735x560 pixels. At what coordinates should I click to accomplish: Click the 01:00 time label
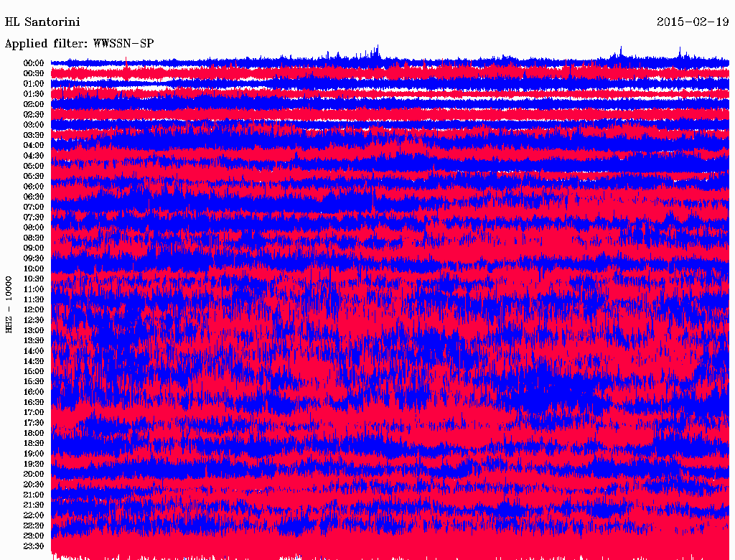click(33, 84)
